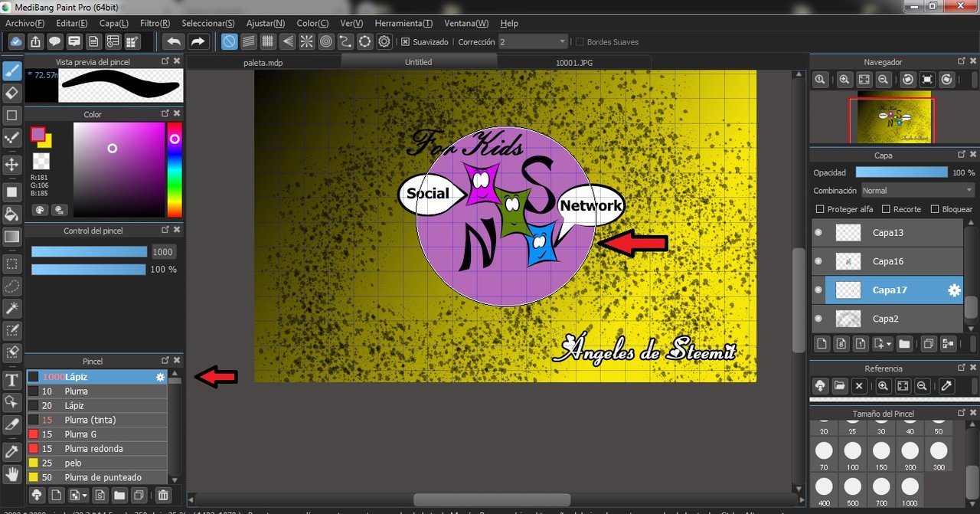
Task: Zoom in within the Navegador panel
Action: 844,79
